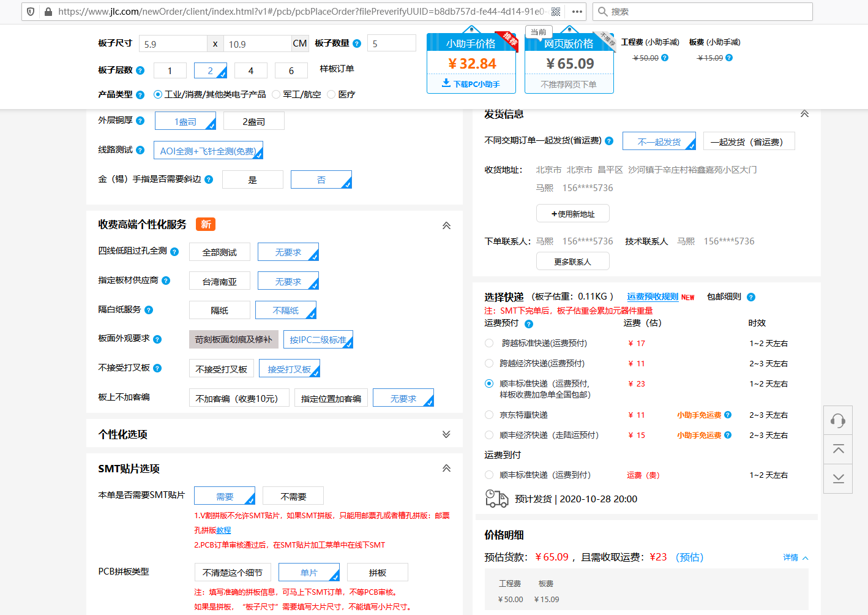
Task: Click the scroll-to-bottom arrow icon
Action: coord(838,478)
